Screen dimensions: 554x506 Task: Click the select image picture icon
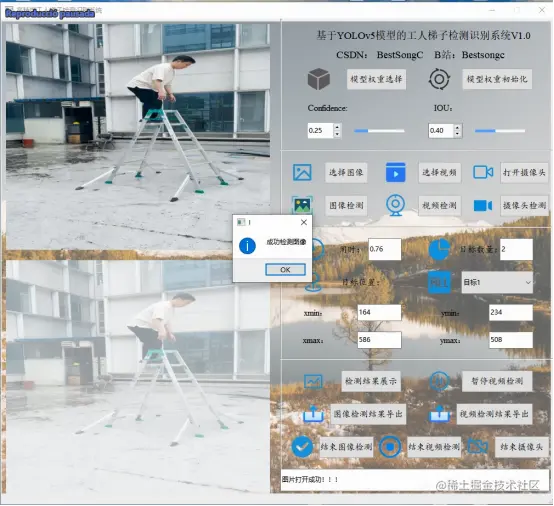coord(302,172)
